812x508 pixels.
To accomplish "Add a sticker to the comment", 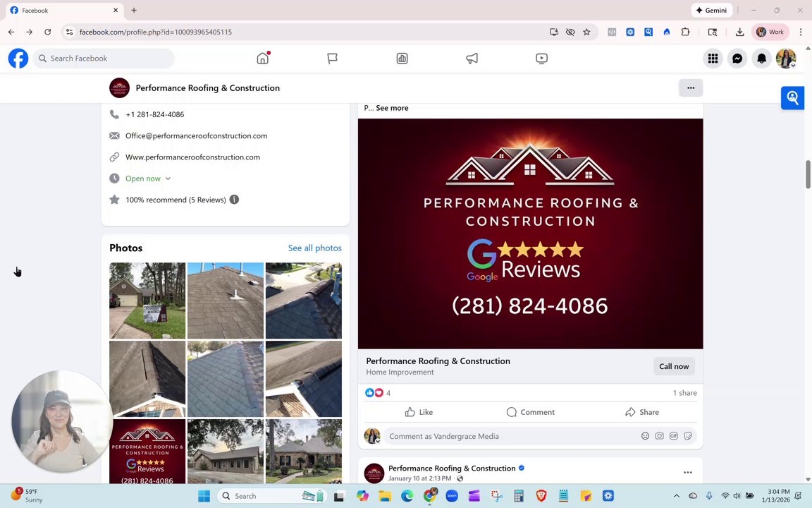I will tap(688, 436).
